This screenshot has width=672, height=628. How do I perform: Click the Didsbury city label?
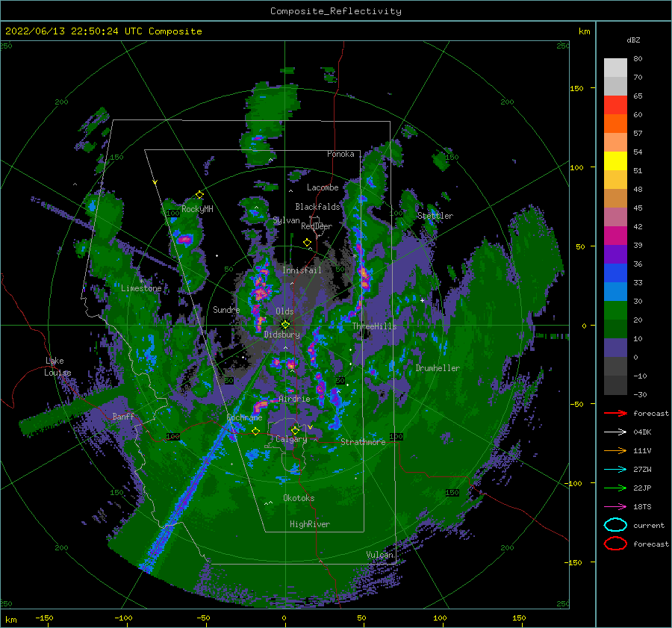(x=282, y=335)
